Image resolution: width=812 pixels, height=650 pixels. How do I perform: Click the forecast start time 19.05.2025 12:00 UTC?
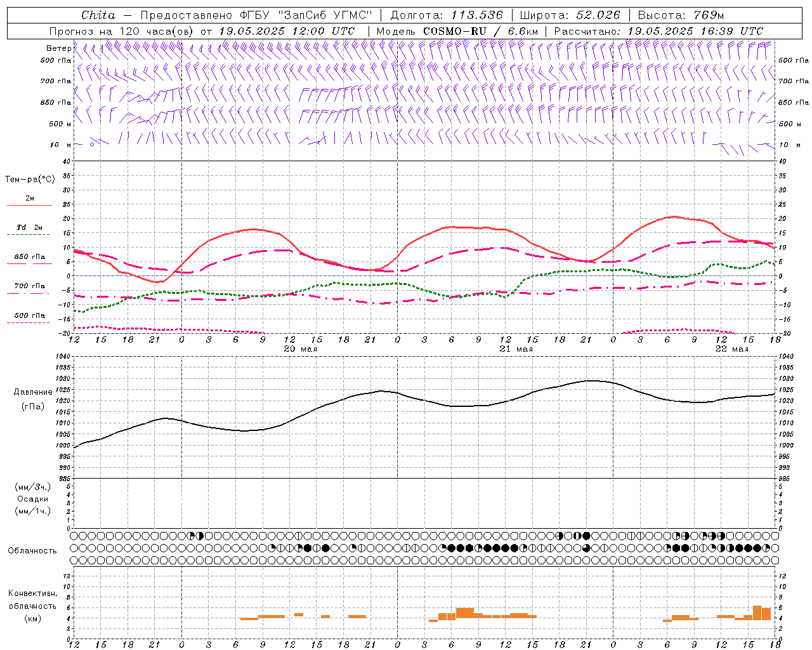(287, 31)
